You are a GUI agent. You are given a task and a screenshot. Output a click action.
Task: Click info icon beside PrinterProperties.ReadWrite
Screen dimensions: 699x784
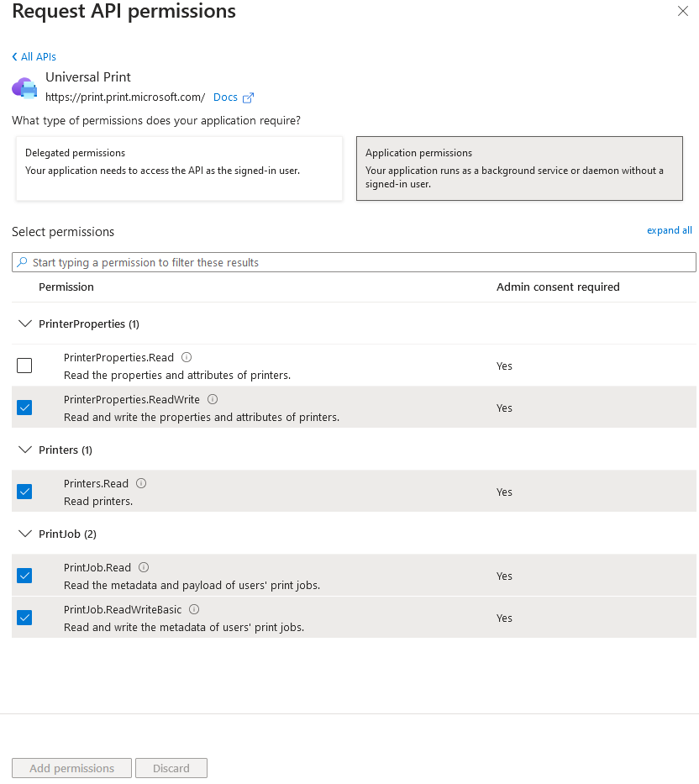click(x=213, y=399)
